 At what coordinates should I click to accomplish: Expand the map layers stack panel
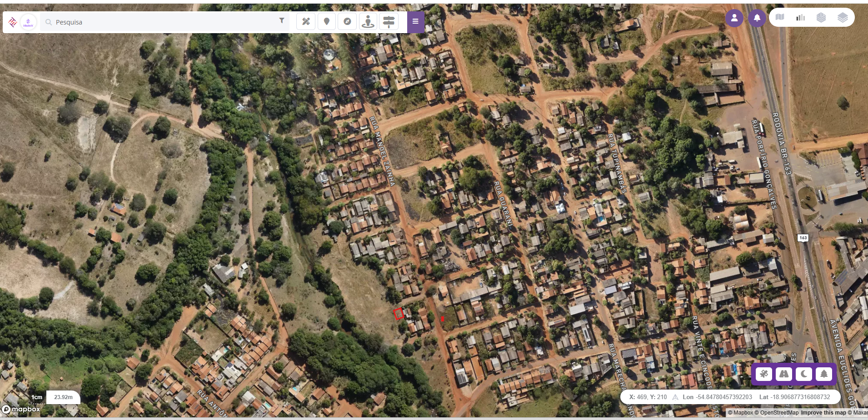click(843, 17)
